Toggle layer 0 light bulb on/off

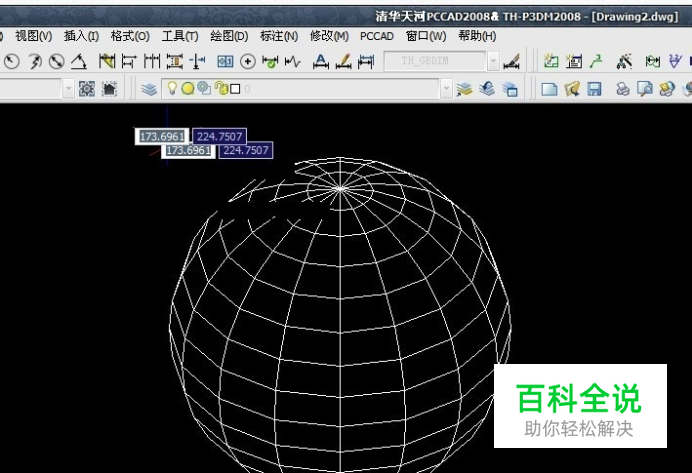(x=172, y=88)
